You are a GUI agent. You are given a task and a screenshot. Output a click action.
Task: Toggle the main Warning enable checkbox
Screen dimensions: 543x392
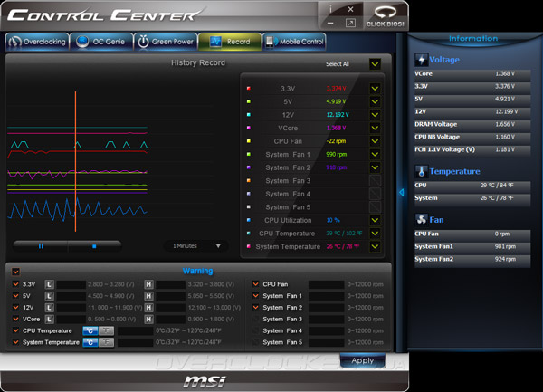coord(15,272)
